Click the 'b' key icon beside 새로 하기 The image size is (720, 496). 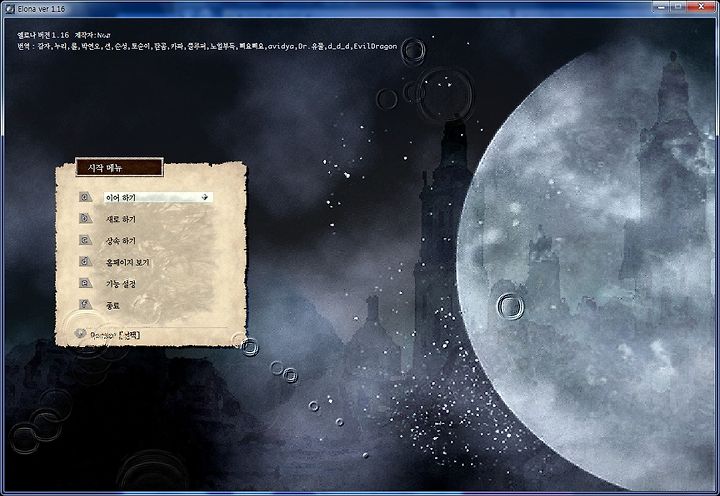point(85,219)
